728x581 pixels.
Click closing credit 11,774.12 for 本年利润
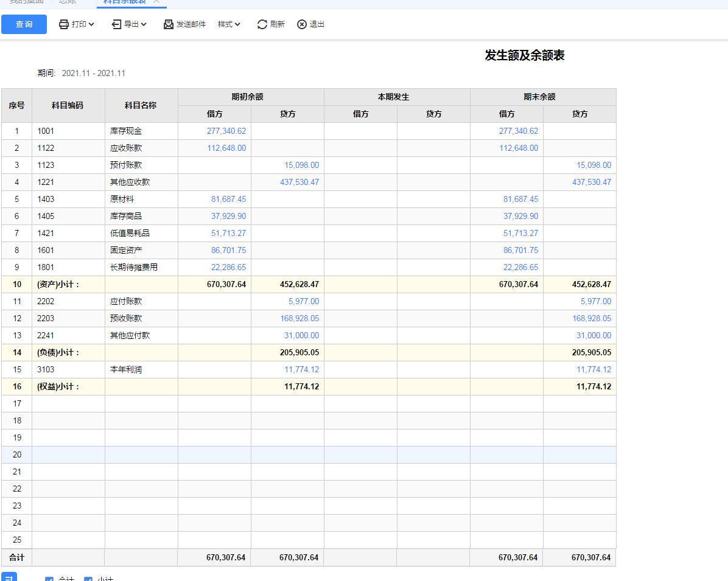[x=594, y=370]
